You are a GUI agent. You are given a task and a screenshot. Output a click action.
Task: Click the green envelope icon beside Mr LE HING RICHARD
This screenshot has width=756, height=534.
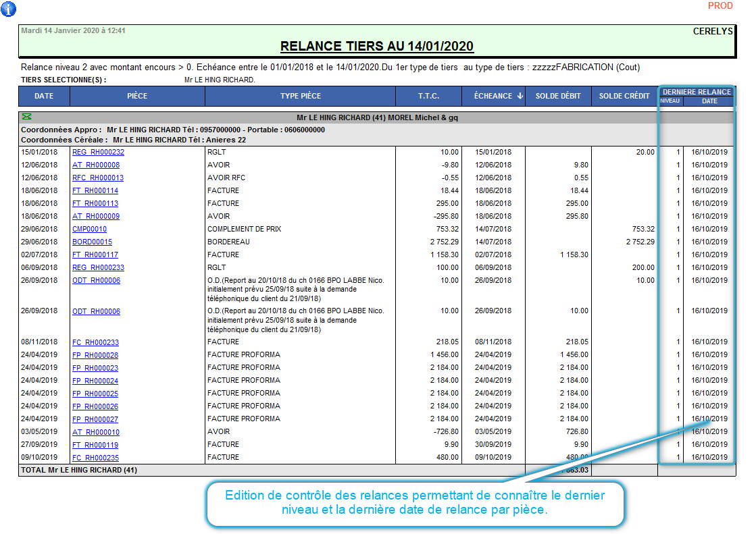point(27,117)
